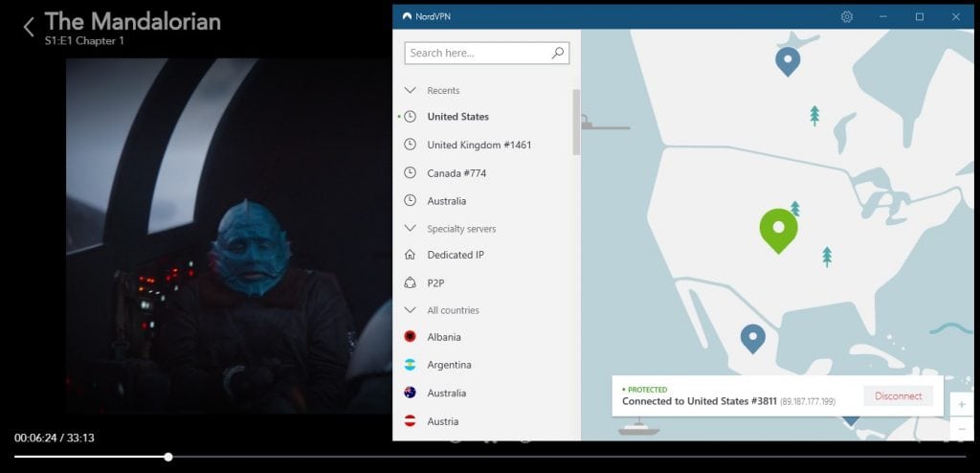980x473 pixels.
Task: Click the Australia flag icon in All countries
Action: coord(410,393)
